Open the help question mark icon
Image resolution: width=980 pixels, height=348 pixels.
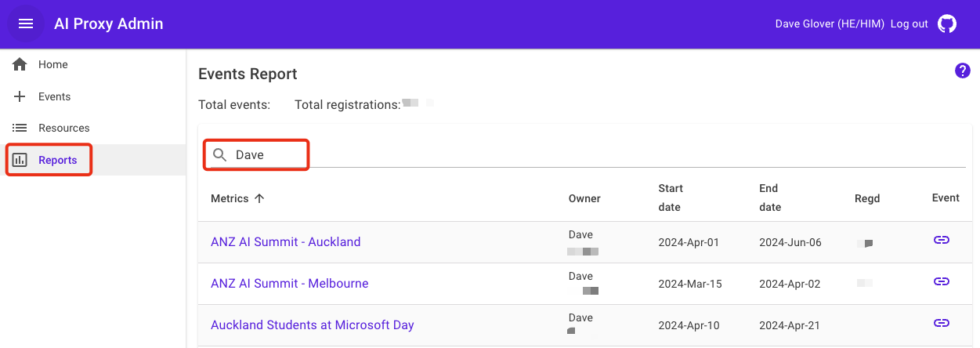[962, 71]
